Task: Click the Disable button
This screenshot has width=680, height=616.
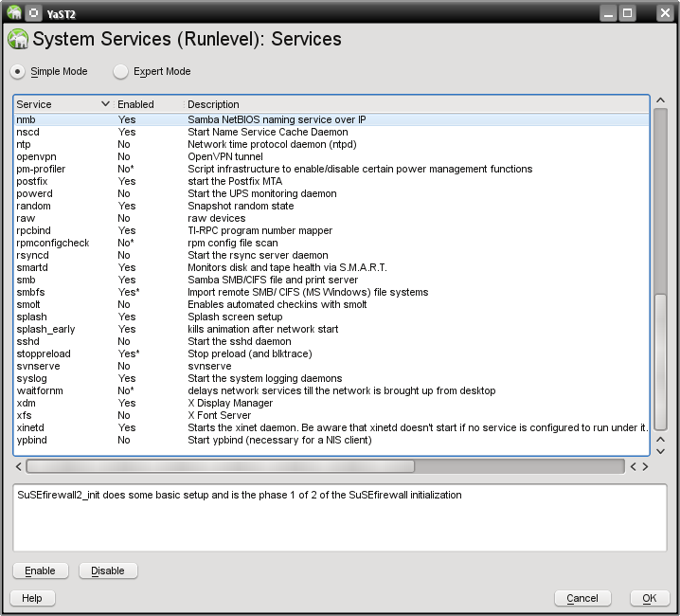Action: (108, 571)
